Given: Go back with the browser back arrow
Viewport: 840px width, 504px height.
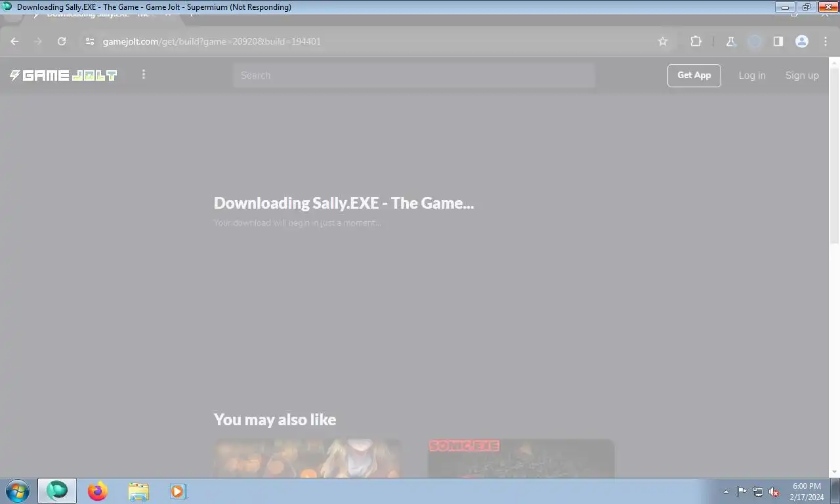Looking at the screenshot, I should pos(14,41).
